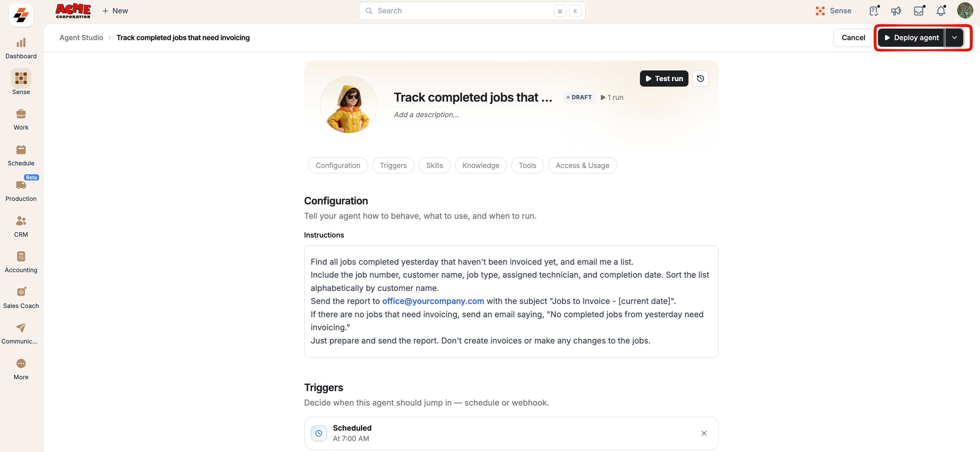Image resolution: width=980 pixels, height=452 pixels.
Task: Go back to Agent Studio breadcrumb
Action: (81, 38)
